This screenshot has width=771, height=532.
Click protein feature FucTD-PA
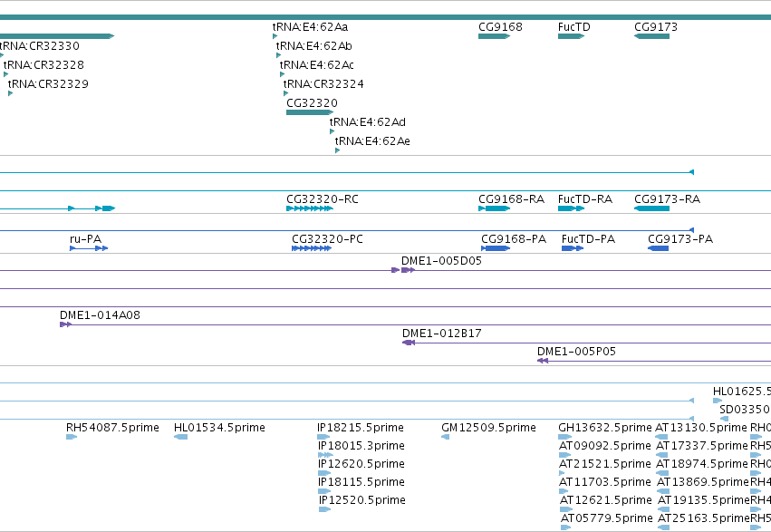573,248
